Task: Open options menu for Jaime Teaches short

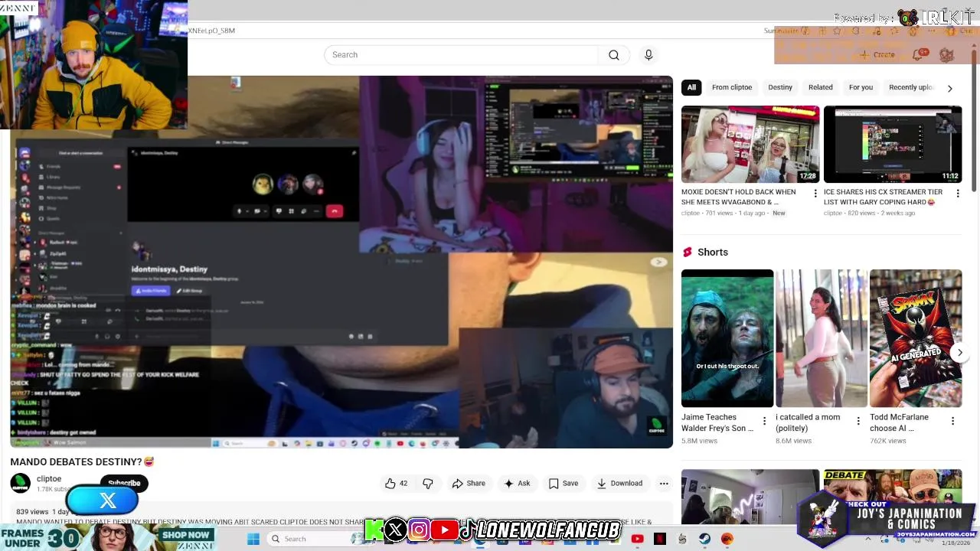Action: pyautogui.click(x=763, y=422)
